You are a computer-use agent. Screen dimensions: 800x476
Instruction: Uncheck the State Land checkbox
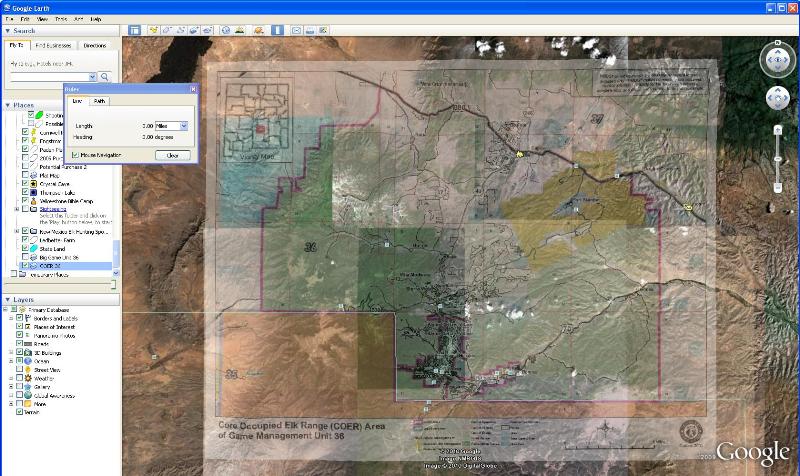pos(25,248)
